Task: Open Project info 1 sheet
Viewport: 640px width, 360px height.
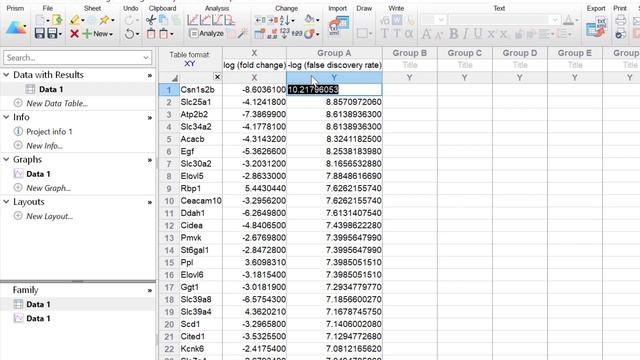Action: (x=49, y=131)
